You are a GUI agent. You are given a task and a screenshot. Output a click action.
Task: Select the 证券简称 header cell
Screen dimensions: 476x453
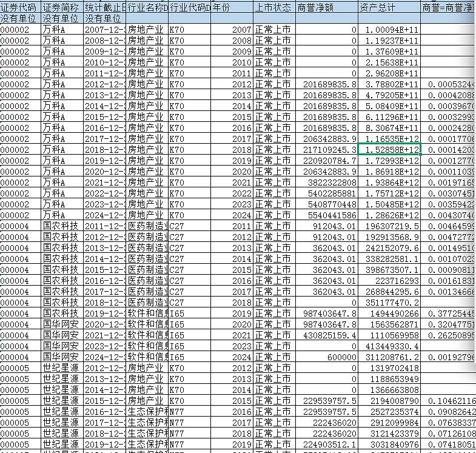click(62, 7)
